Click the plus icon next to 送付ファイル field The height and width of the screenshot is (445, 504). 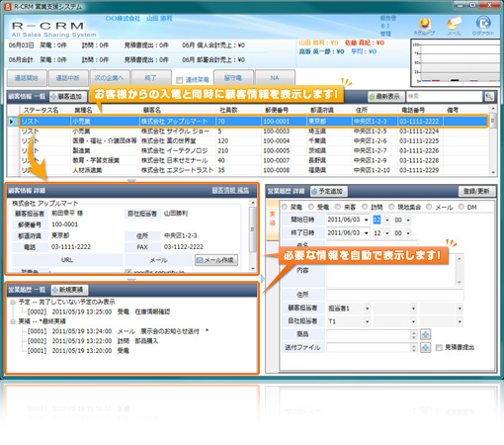pos(425,347)
